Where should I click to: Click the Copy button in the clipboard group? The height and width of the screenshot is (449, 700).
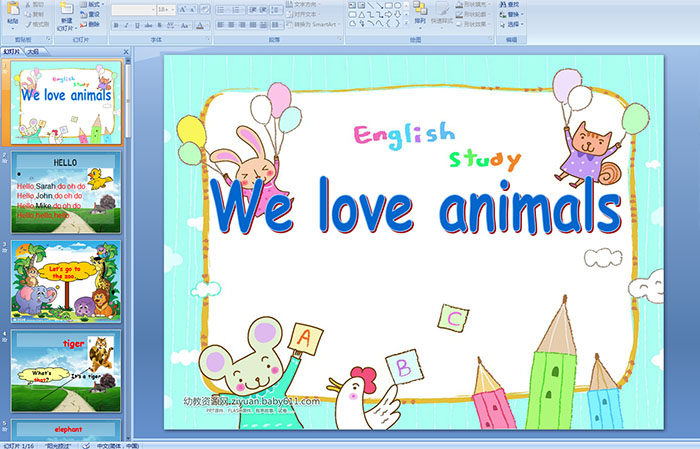point(35,14)
